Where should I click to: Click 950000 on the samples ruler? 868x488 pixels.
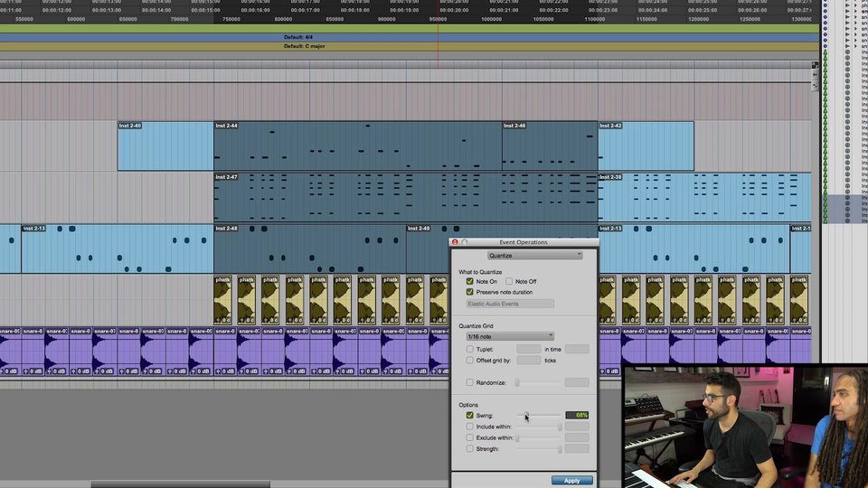[x=438, y=19]
